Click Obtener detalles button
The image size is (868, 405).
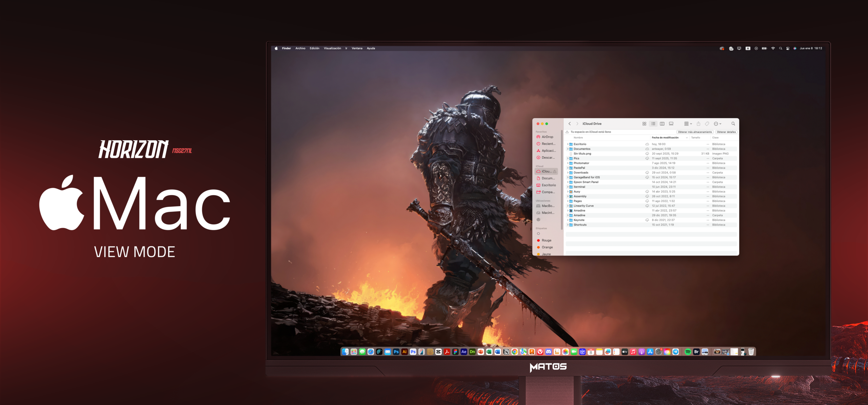pos(726,132)
